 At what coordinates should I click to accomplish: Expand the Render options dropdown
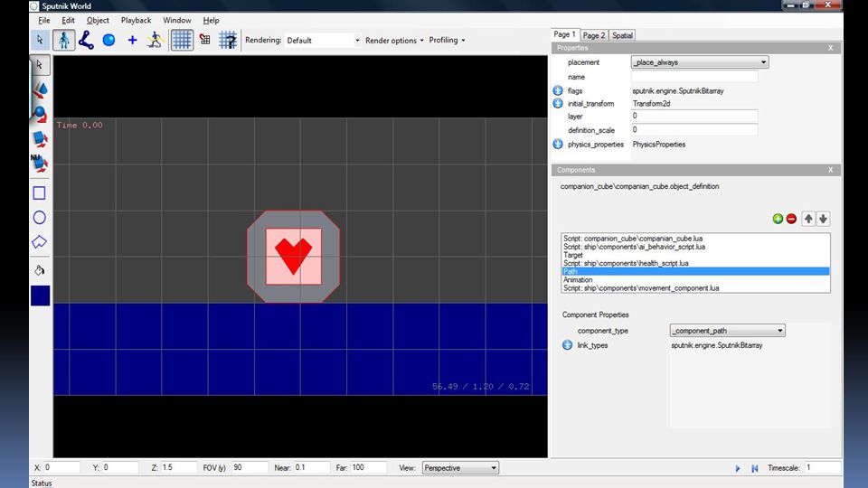[x=394, y=41]
